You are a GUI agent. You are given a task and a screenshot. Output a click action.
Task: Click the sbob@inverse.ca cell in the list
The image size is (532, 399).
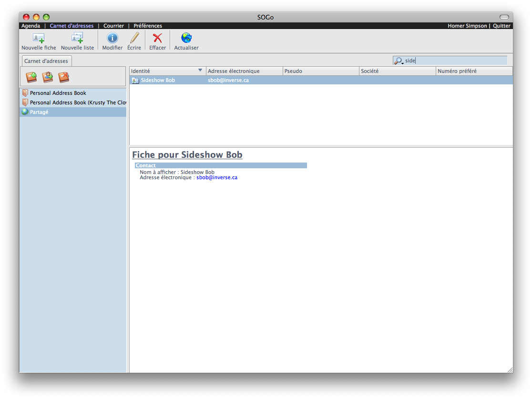(228, 81)
